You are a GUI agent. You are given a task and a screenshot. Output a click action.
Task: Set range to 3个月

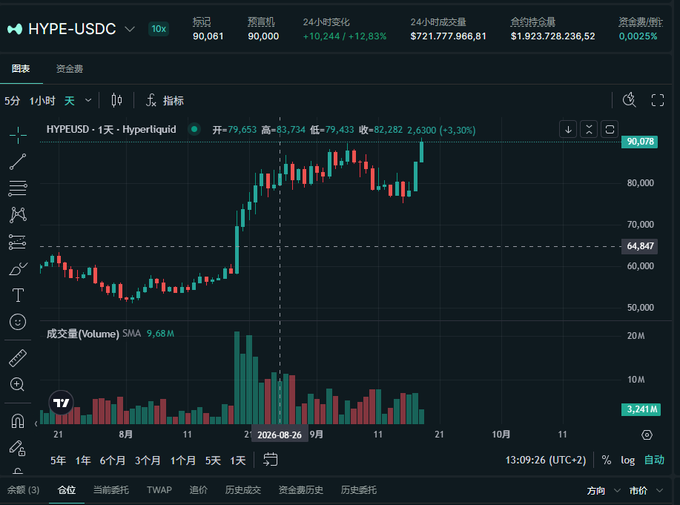point(147,460)
